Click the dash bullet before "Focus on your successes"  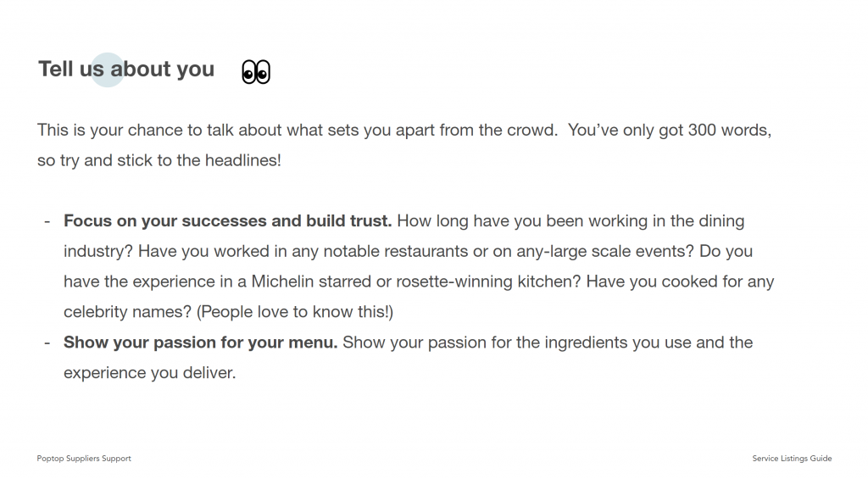click(47, 221)
